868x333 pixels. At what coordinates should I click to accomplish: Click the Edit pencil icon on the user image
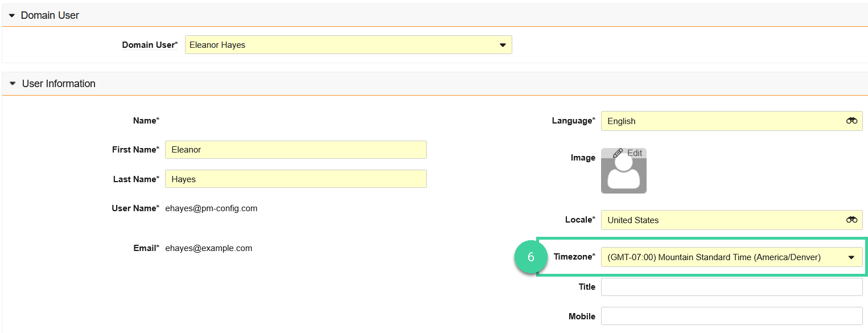pyautogui.click(x=618, y=153)
